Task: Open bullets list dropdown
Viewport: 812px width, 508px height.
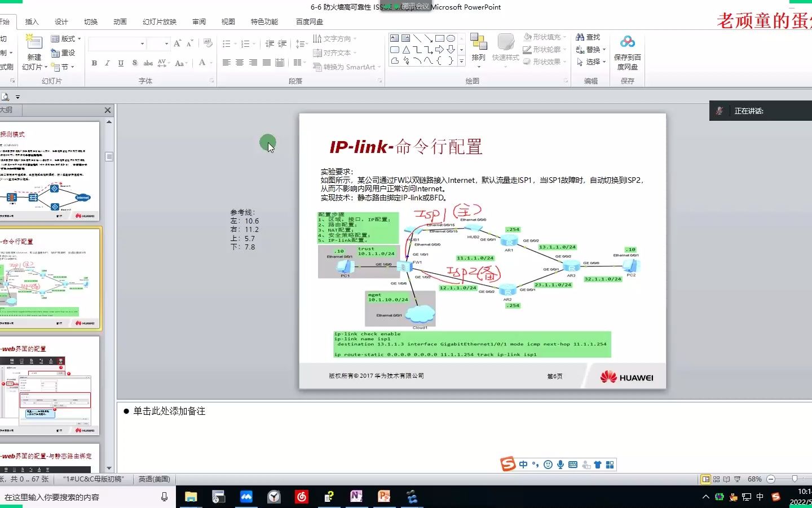Action: click(228, 43)
